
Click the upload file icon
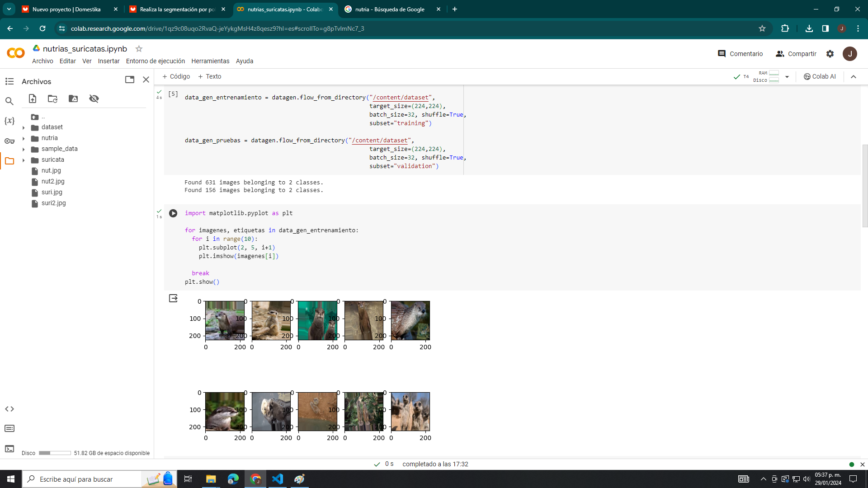pos(33,99)
